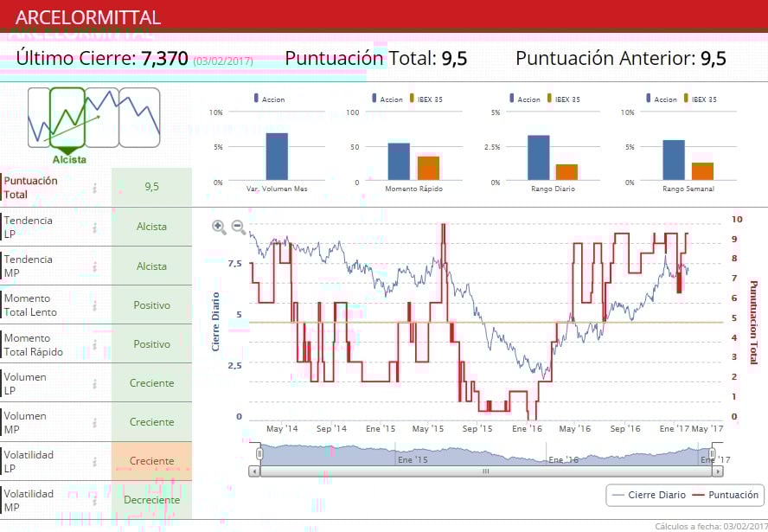This screenshot has width=768, height=532.
Task: View info icon beside Momento Total Lento
Action: pyautogui.click(x=94, y=305)
